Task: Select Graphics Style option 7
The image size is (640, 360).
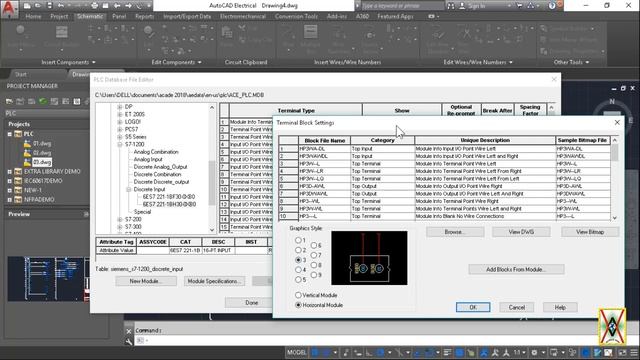Action: pyautogui.click(x=314, y=255)
